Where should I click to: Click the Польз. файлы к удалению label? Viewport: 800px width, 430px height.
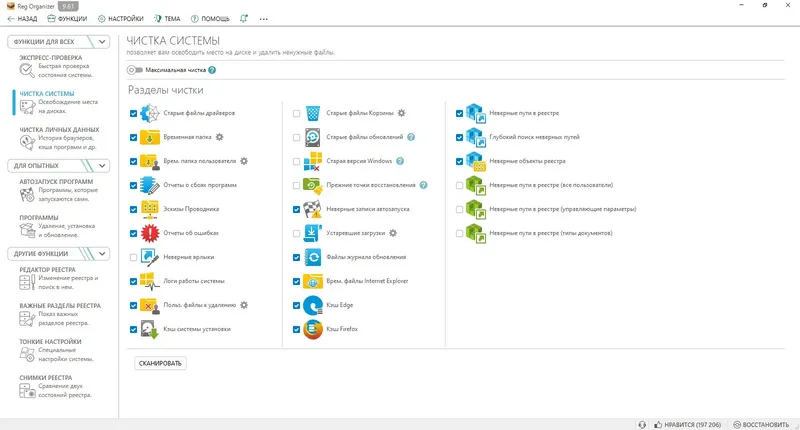pyautogui.click(x=199, y=305)
